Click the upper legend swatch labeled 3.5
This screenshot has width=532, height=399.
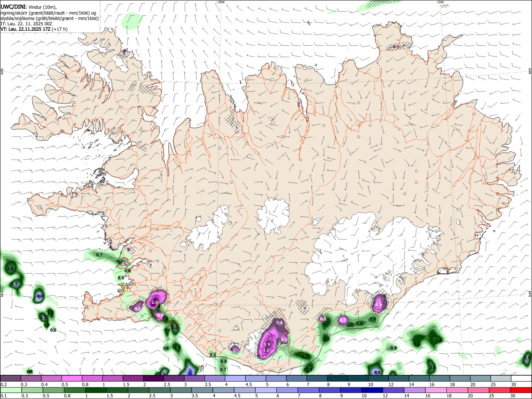click(x=214, y=378)
